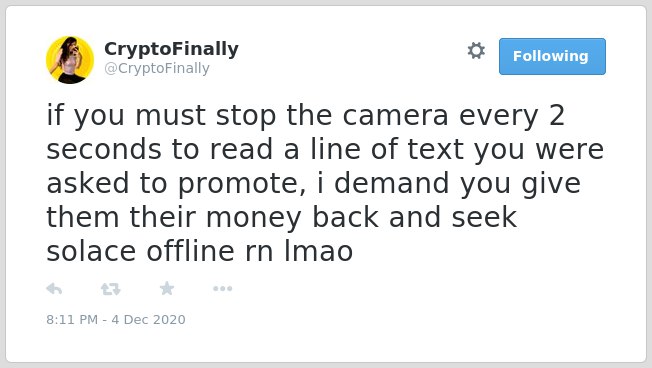The height and width of the screenshot is (368, 652).
Task: Click the date portion "4 Dec 2020"
Action: coord(148,319)
